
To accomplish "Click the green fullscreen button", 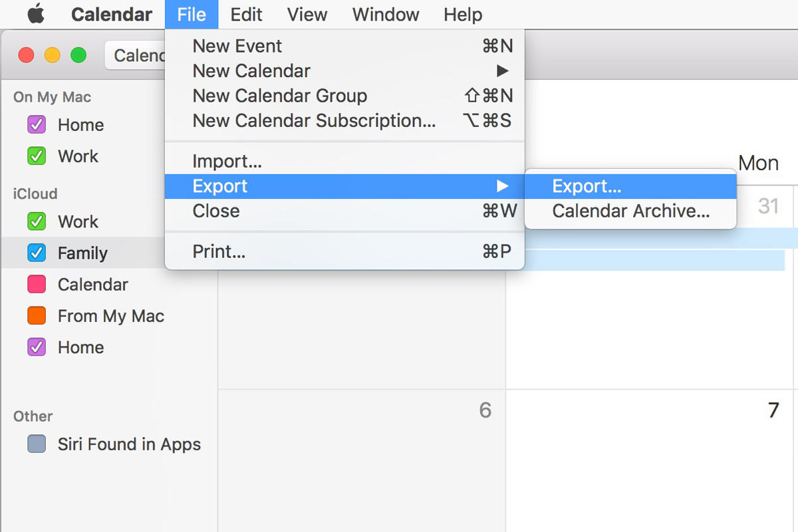I will point(78,55).
